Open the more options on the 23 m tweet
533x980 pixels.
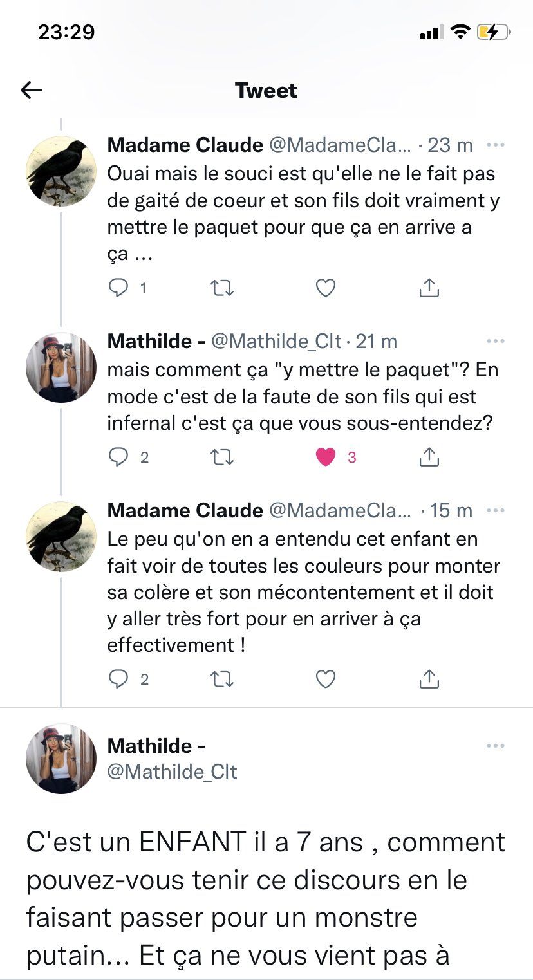coord(495,145)
